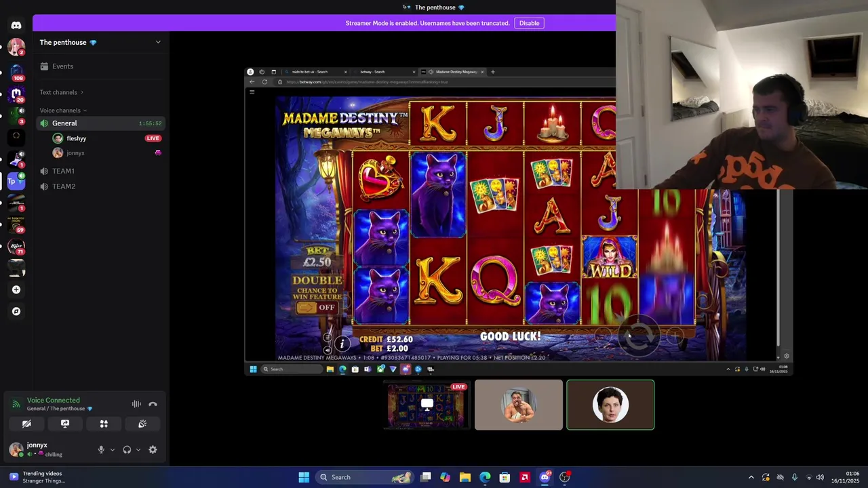Show hidden system tray icons

751,477
